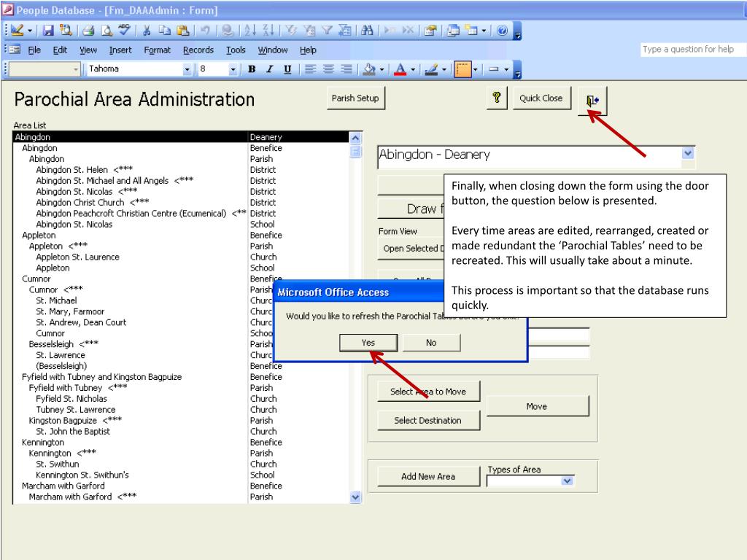Screen dimensions: 747x560
Task: Run the ABC Spelling check
Action: (124, 31)
